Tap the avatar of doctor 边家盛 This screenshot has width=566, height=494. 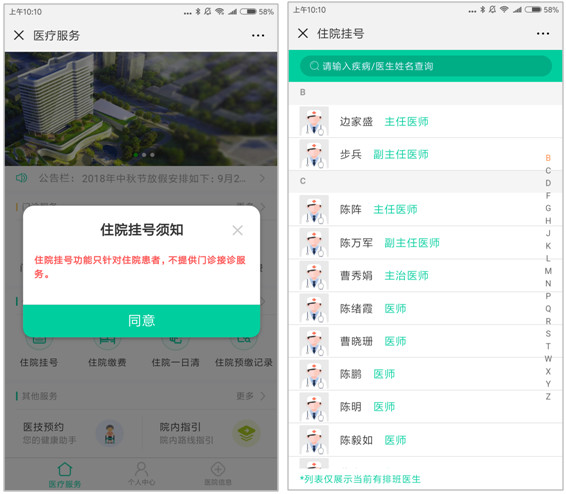(314, 121)
